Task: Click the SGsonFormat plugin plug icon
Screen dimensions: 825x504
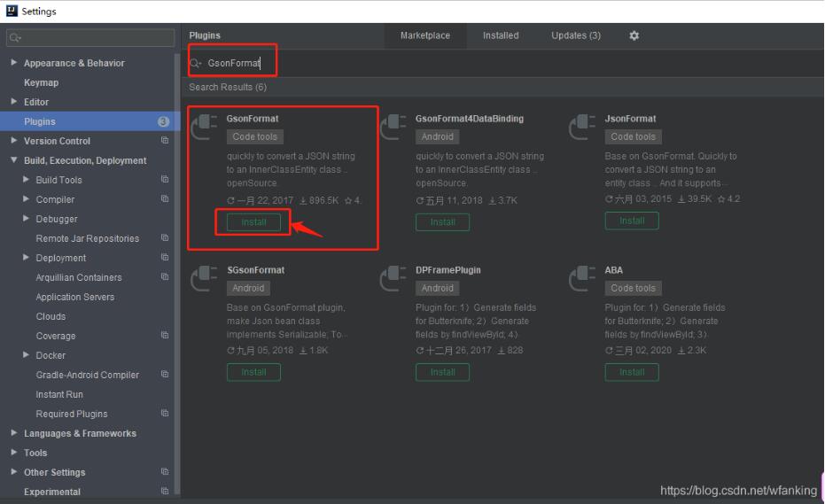Action: point(204,279)
